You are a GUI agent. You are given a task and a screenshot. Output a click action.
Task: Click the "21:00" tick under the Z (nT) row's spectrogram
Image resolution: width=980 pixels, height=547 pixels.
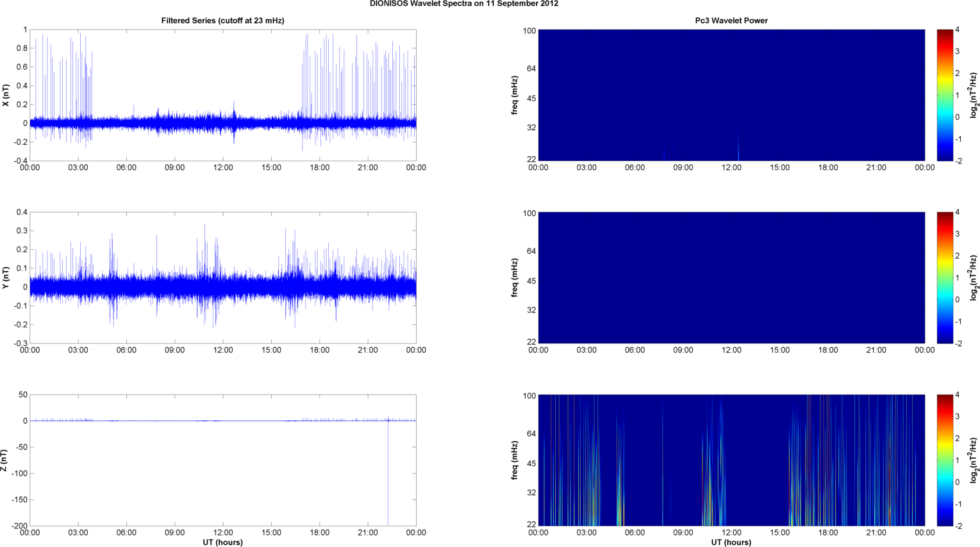(876, 533)
